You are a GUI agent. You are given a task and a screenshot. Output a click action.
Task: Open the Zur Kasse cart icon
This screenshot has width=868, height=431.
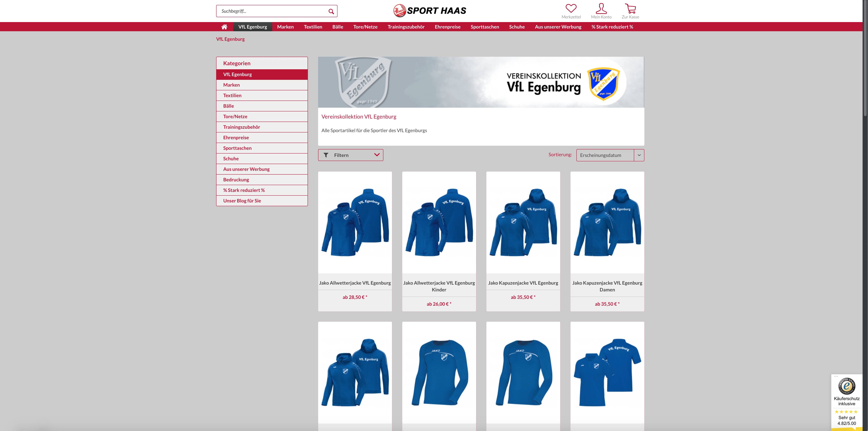630,8
